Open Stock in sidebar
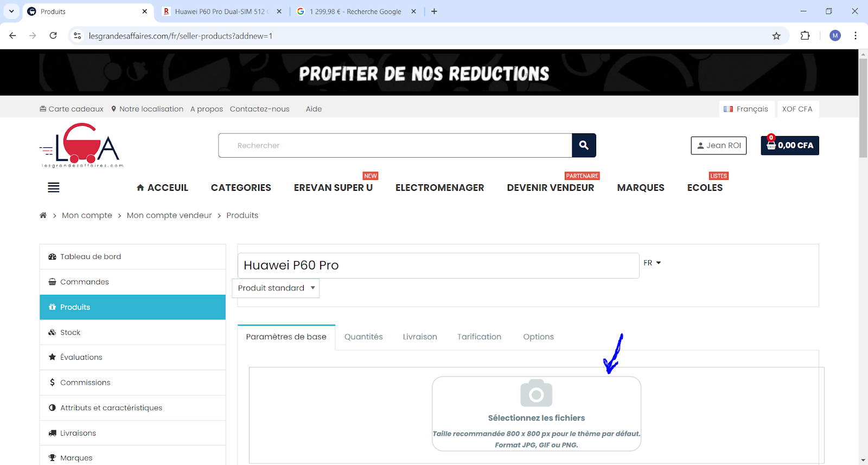 tap(132, 332)
